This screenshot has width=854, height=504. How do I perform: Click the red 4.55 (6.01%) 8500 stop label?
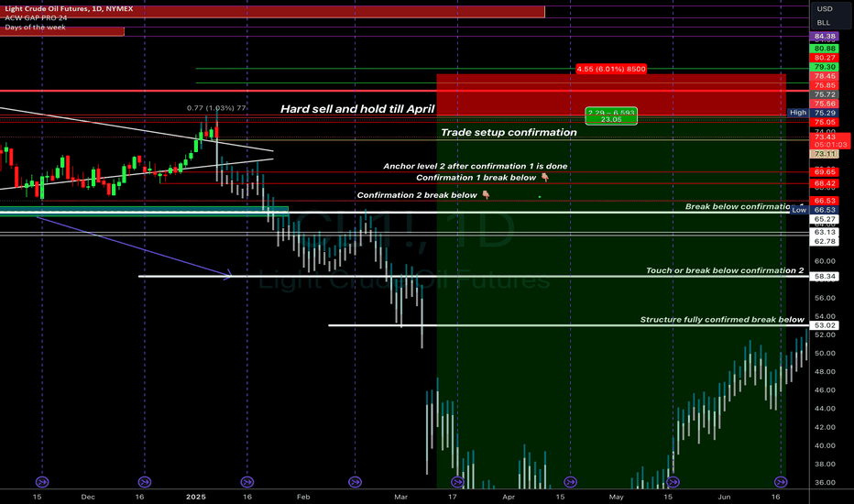[611, 69]
